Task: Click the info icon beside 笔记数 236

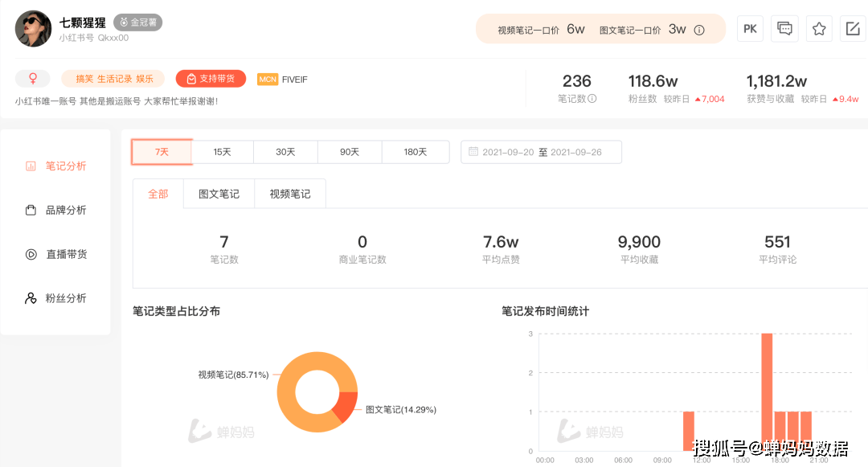Action: [x=592, y=99]
